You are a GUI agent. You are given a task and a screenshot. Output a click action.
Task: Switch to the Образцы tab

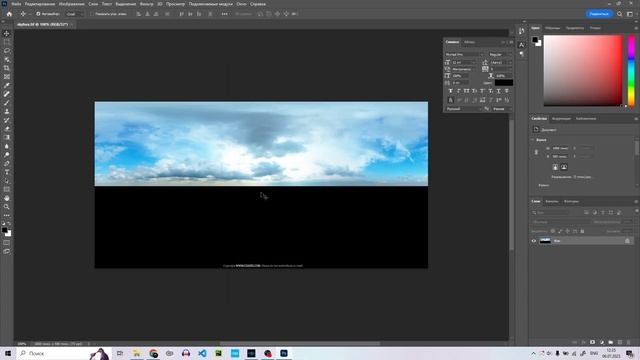click(553, 28)
